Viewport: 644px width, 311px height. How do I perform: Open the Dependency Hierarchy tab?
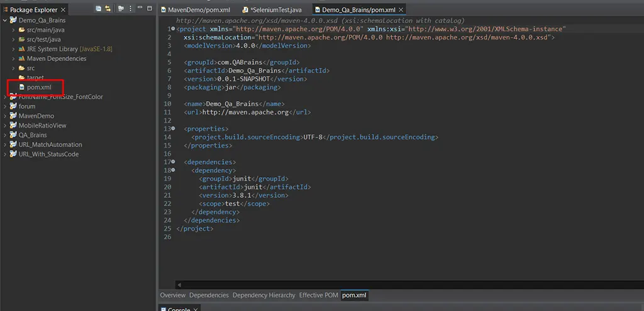[x=264, y=295]
